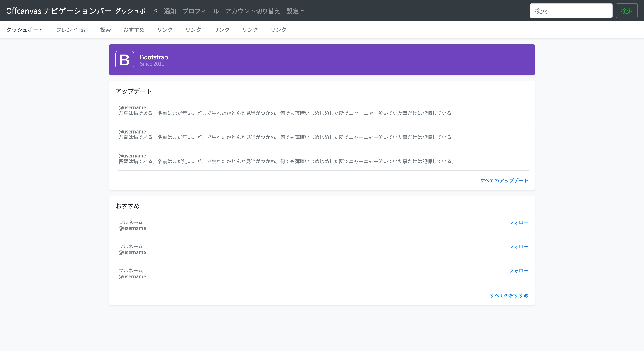Click フォロー for the second suggestion
644x351 pixels.
point(518,247)
